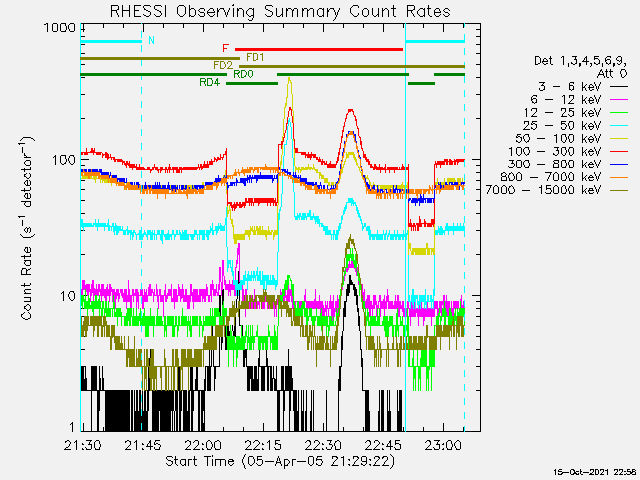The height and width of the screenshot is (480, 640).
Task: Click the y-axis title 'Count Rate (s⁻¹ detector⁻¹)'
Action: point(27,228)
